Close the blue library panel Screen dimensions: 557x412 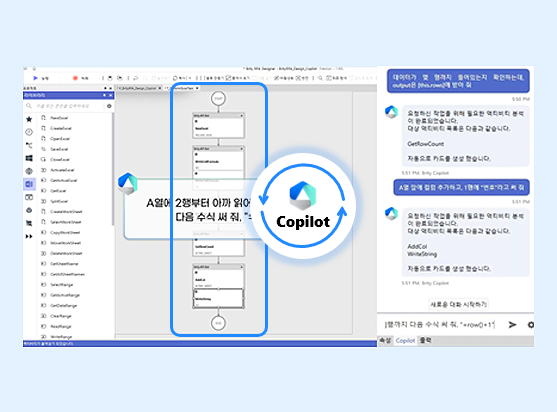point(110,95)
